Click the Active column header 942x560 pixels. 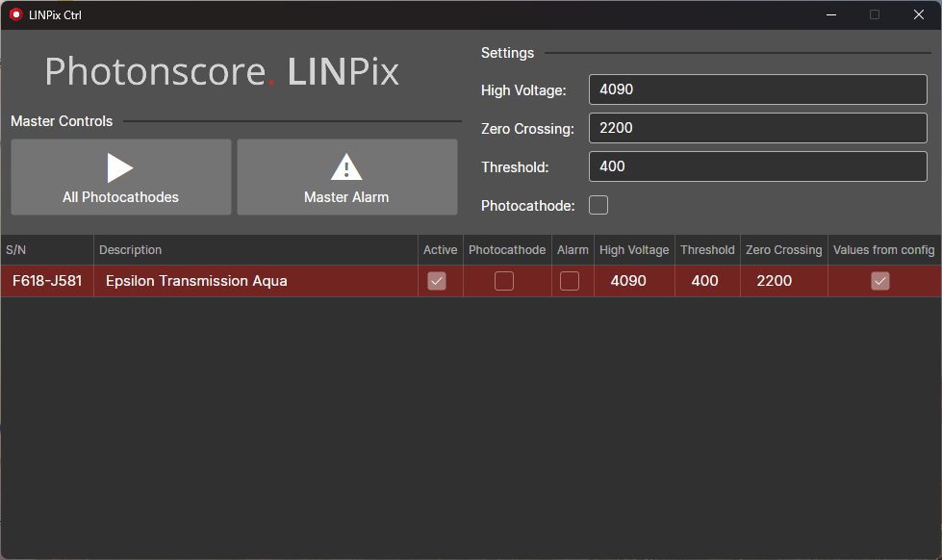(441, 250)
